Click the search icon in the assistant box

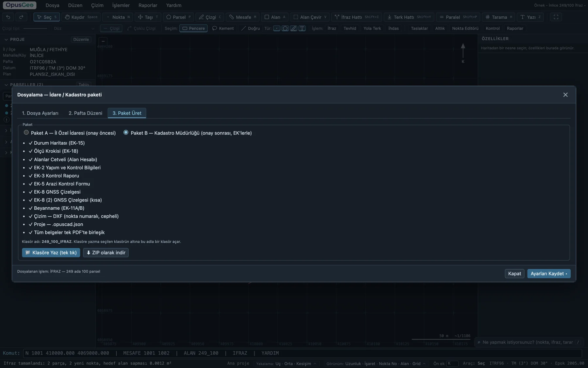(x=479, y=342)
